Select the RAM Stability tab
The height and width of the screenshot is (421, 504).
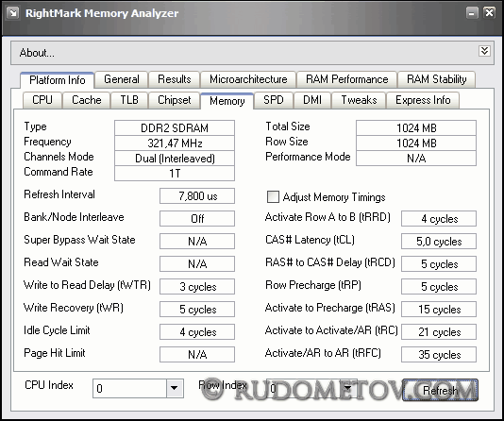coord(436,79)
